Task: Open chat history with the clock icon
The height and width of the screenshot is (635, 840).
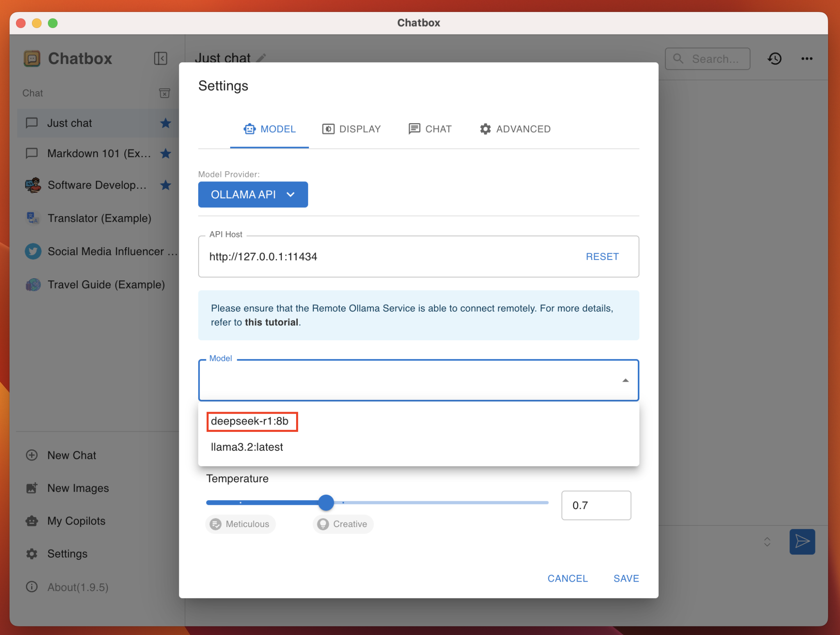Action: click(775, 59)
